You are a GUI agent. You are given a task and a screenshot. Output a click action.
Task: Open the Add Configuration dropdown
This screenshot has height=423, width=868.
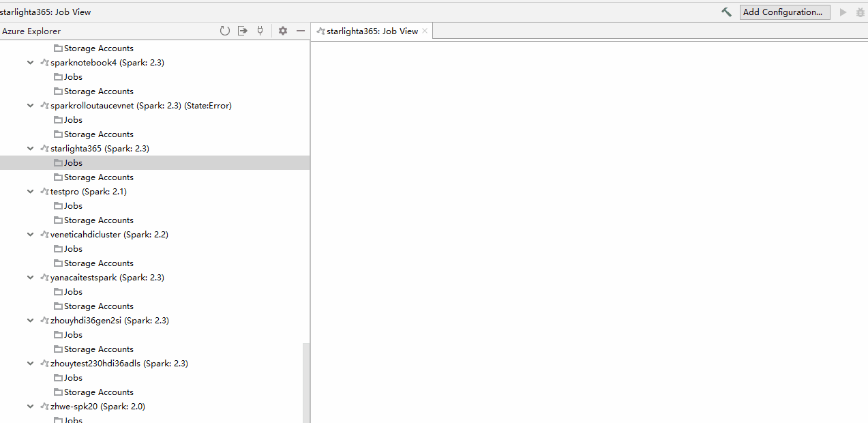point(784,12)
